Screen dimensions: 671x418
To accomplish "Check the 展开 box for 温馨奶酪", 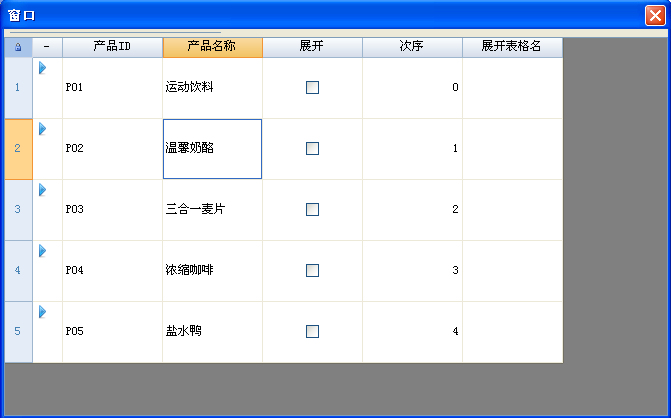I will [312, 148].
